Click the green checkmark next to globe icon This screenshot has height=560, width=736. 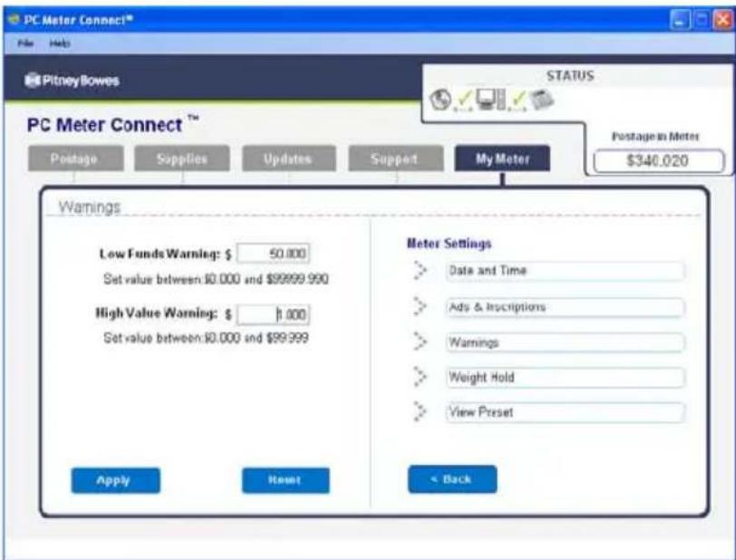464,101
